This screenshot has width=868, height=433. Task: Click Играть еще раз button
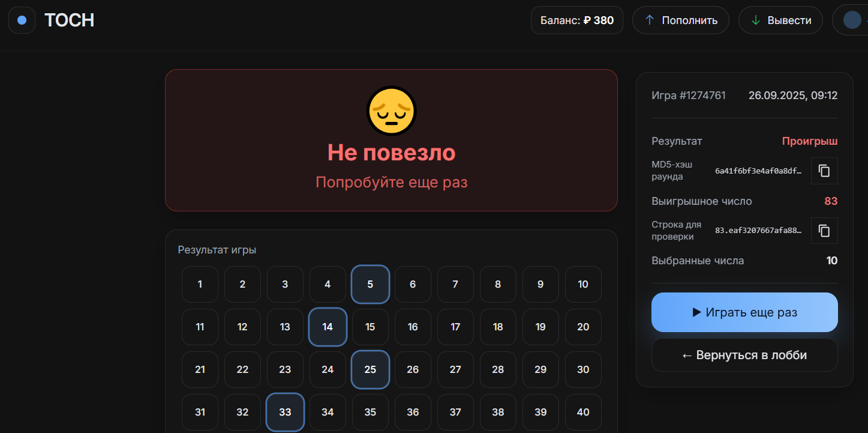(744, 312)
